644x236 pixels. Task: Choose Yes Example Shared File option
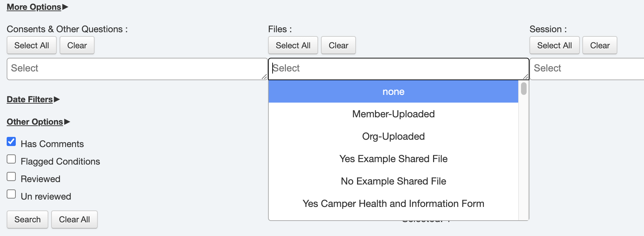point(393,159)
